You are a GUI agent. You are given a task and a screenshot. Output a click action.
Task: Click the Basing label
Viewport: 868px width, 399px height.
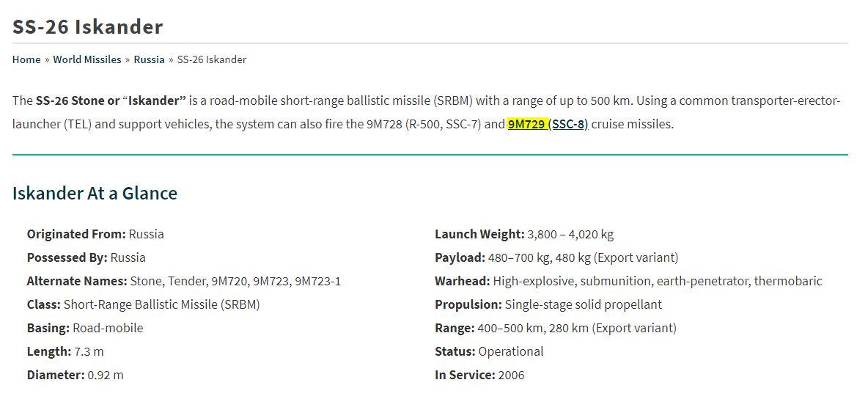[x=48, y=328]
